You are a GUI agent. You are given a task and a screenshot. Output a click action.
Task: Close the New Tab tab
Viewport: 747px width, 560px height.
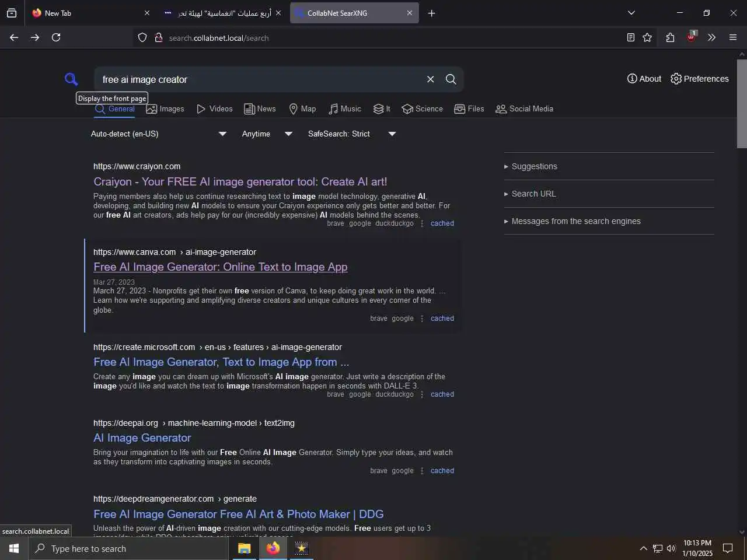coord(146,13)
